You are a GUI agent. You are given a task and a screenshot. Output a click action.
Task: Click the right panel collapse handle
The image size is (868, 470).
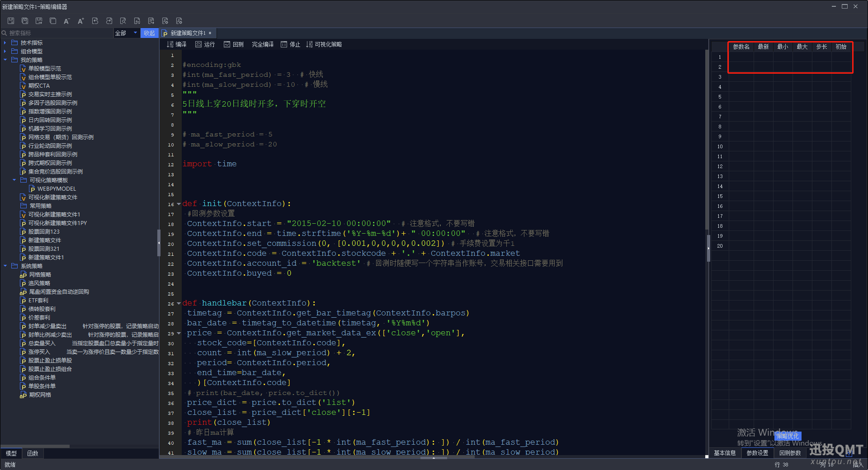point(708,248)
